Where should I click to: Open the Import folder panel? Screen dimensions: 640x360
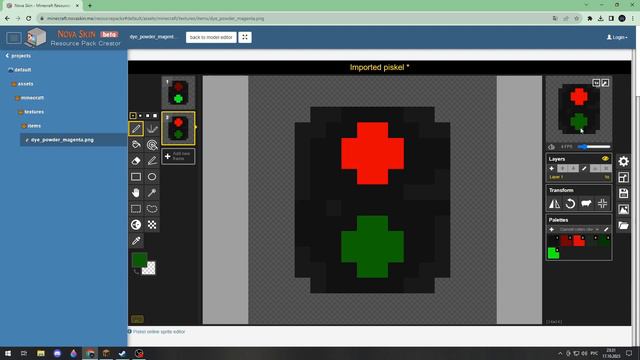tap(623, 225)
